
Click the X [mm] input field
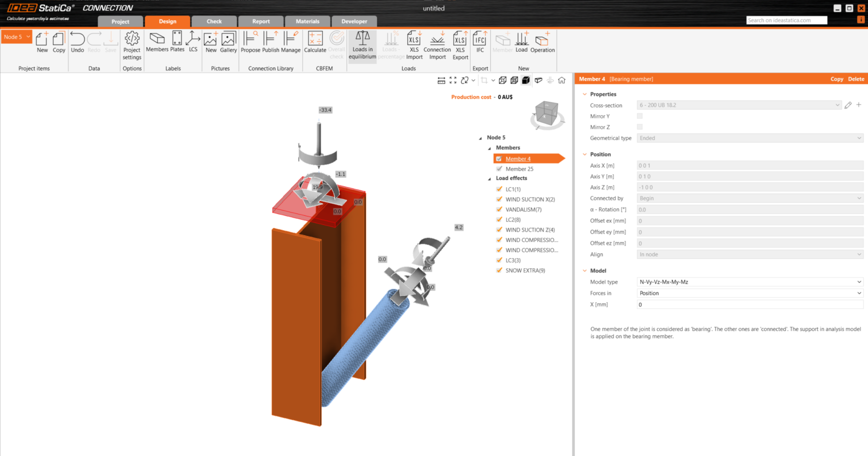[749, 304]
